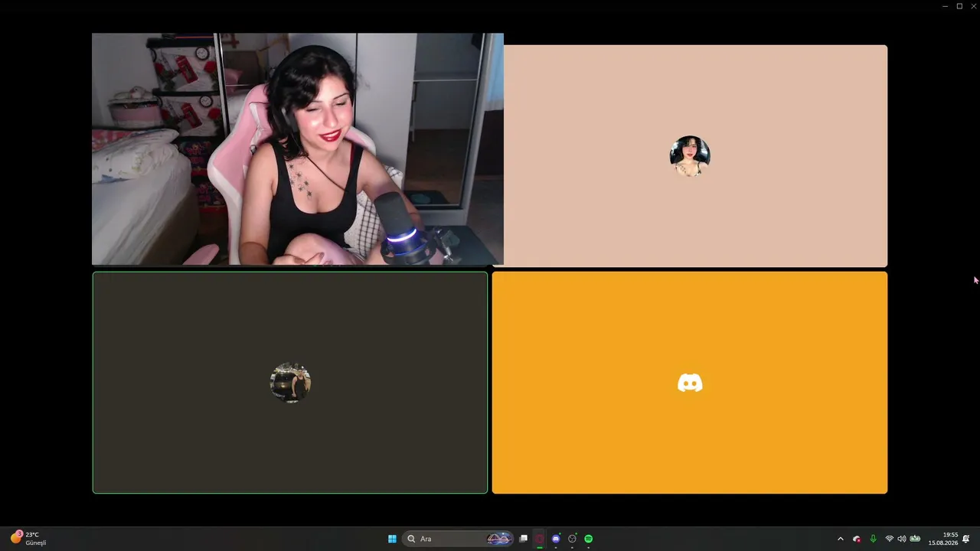Open the notification bell in taskbar
The image size is (980, 551).
click(x=966, y=539)
